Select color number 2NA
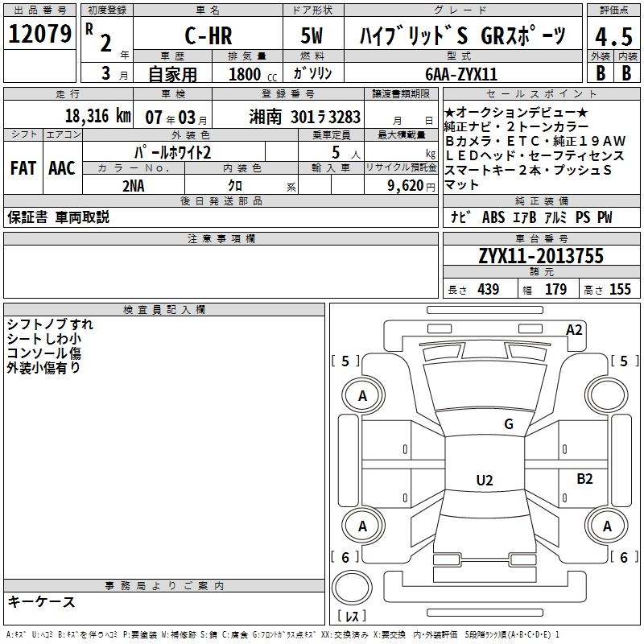The height and width of the screenshot is (644, 644). point(134,186)
